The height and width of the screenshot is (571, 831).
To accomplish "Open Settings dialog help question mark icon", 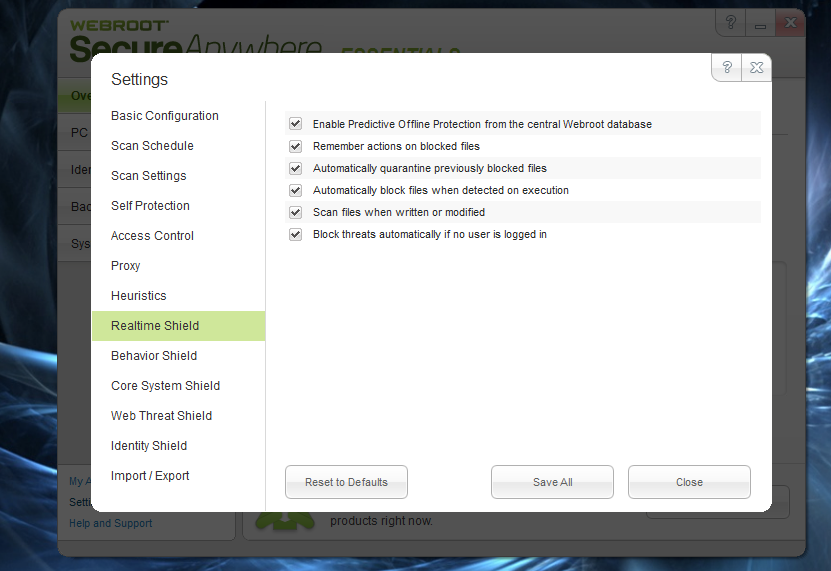I will (727, 67).
